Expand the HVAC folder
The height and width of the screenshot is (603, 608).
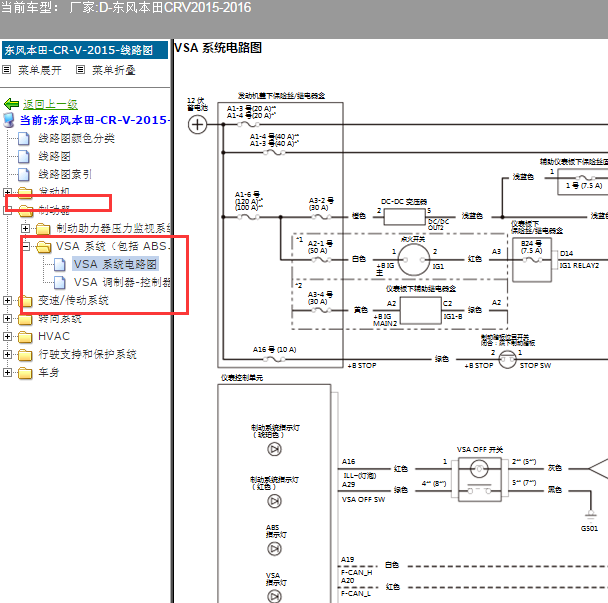(7, 336)
